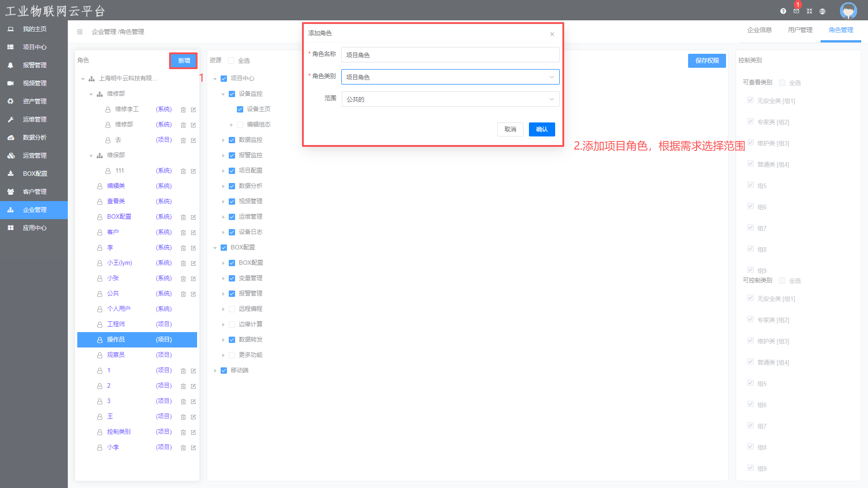Screen dimensions: 868x488
Task: Open 报警管理 in the sidebar menu
Action: (34, 65)
